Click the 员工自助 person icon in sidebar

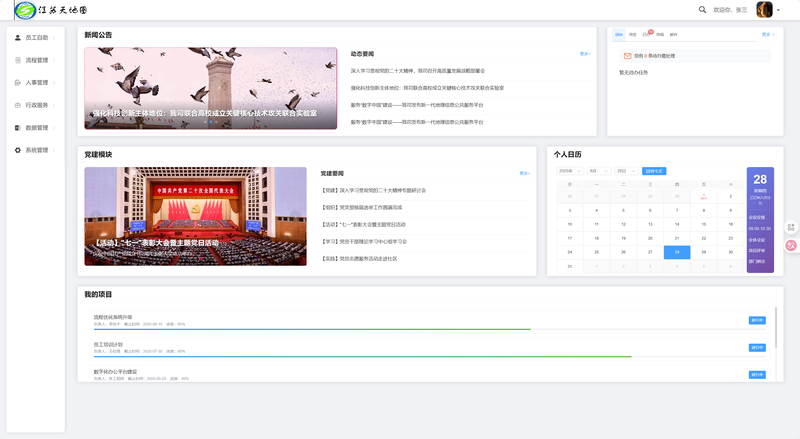click(18, 38)
